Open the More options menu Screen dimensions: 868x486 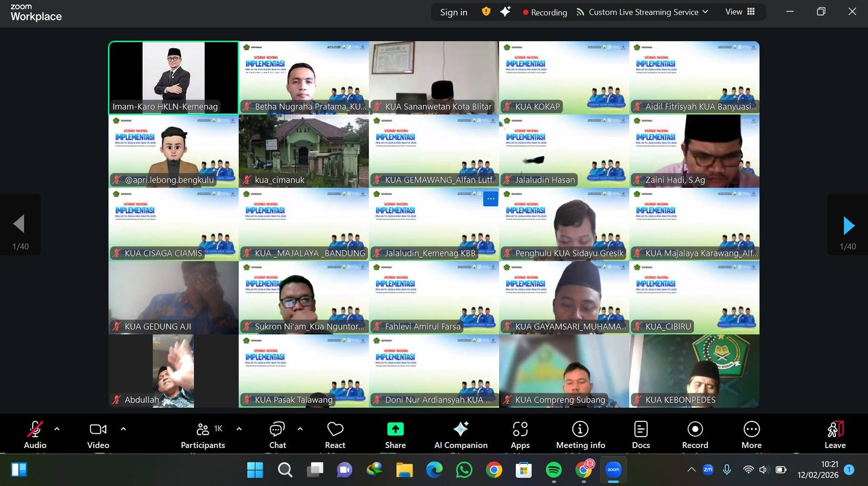pyautogui.click(x=751, y=435)
